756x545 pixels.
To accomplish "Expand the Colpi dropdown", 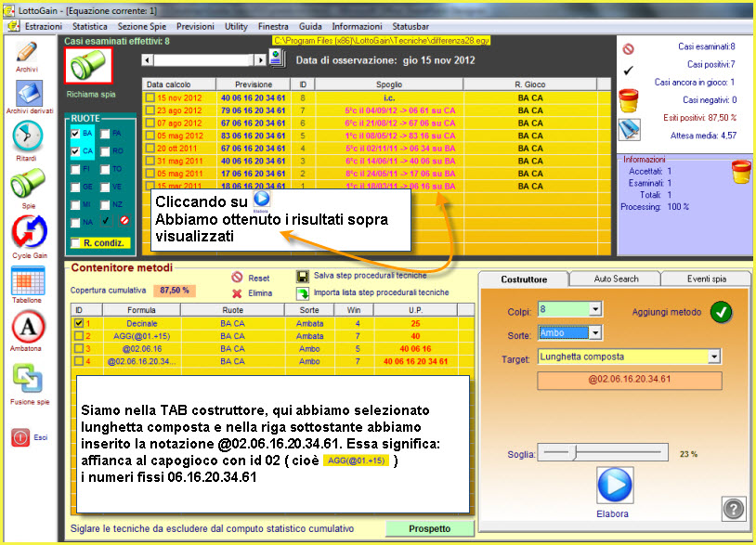I will pos(596,309).
